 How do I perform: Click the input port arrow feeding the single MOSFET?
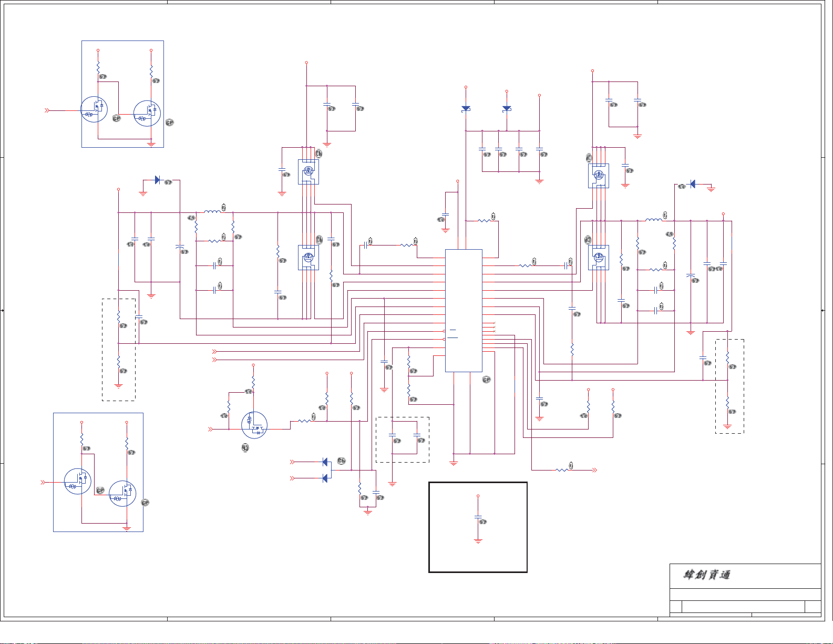(x=211, y=430)
